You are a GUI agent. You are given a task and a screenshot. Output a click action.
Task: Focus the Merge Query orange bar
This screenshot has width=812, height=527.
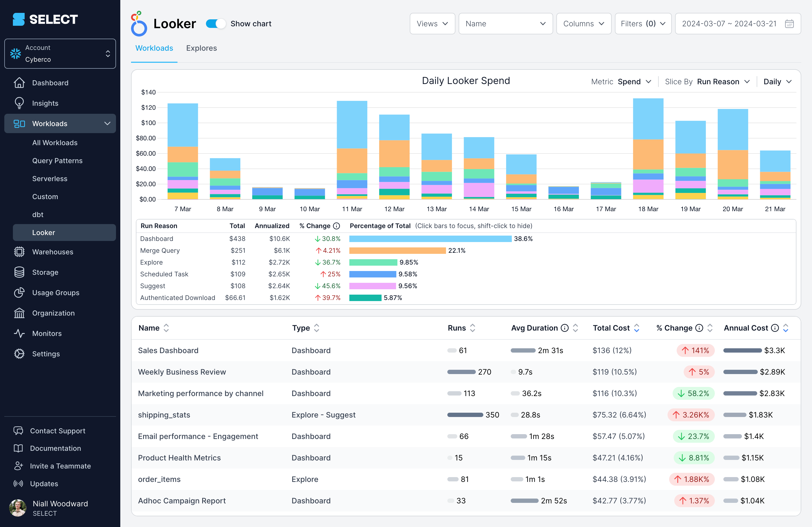[397, 251]
